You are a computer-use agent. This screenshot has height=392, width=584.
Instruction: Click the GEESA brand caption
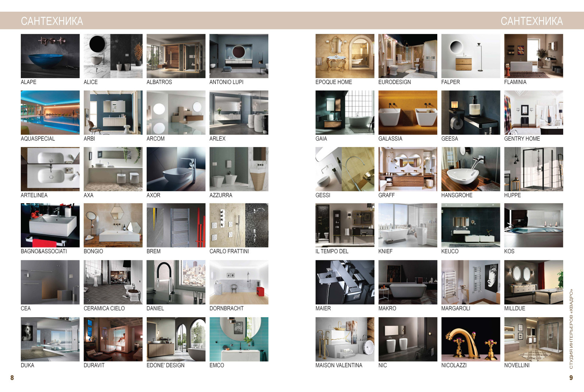(x=449, y=139)
